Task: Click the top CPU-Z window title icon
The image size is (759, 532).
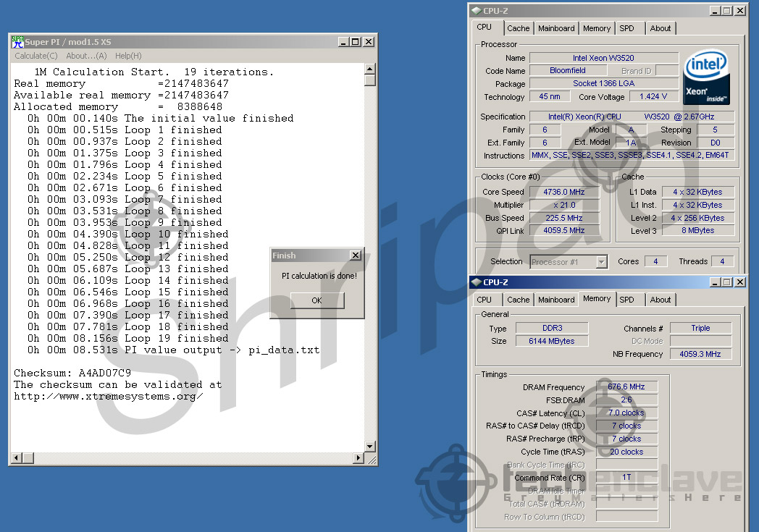Action: (477, 11)
